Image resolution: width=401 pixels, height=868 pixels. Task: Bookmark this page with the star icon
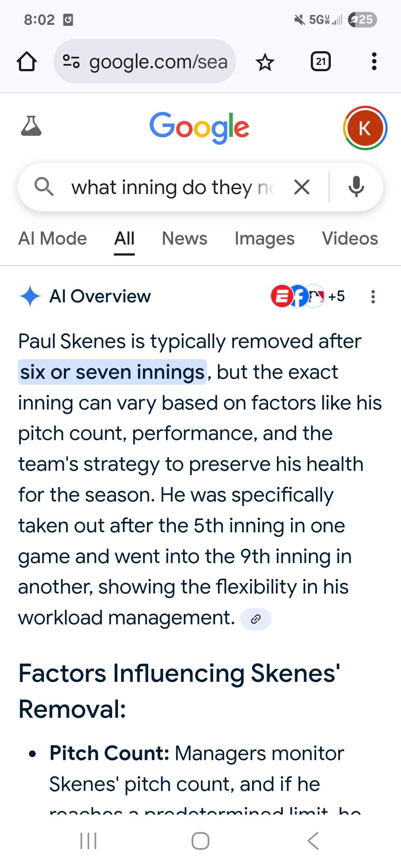[x=265, y=62]
